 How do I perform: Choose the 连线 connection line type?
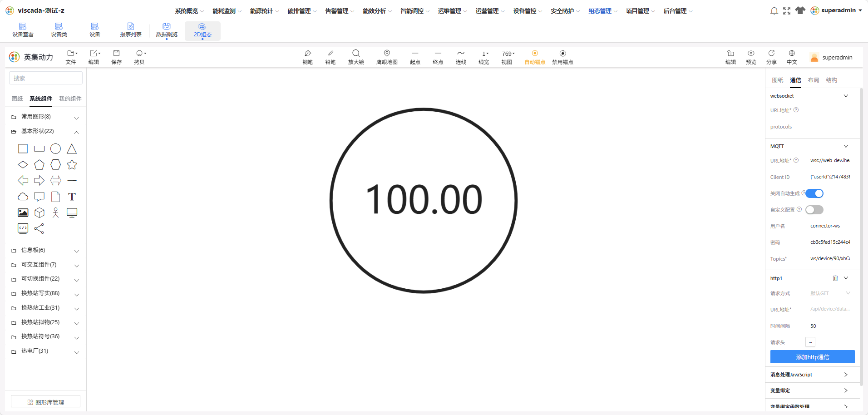pyautogui.click(x=461, y=57)
